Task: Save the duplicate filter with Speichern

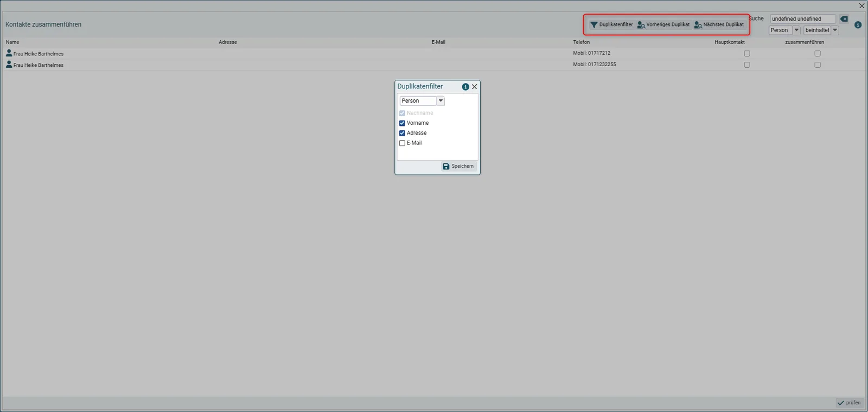Action: click(458, 166)
